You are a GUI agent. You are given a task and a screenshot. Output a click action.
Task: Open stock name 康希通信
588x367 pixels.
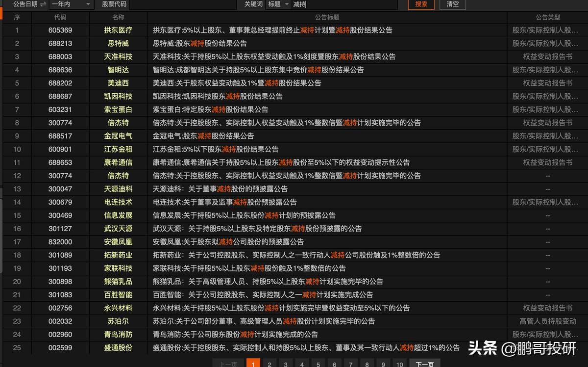118,163
